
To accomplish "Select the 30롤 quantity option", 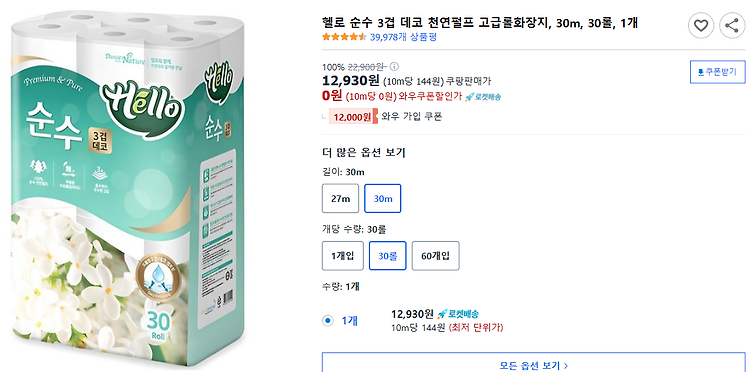I will [387, 256].
